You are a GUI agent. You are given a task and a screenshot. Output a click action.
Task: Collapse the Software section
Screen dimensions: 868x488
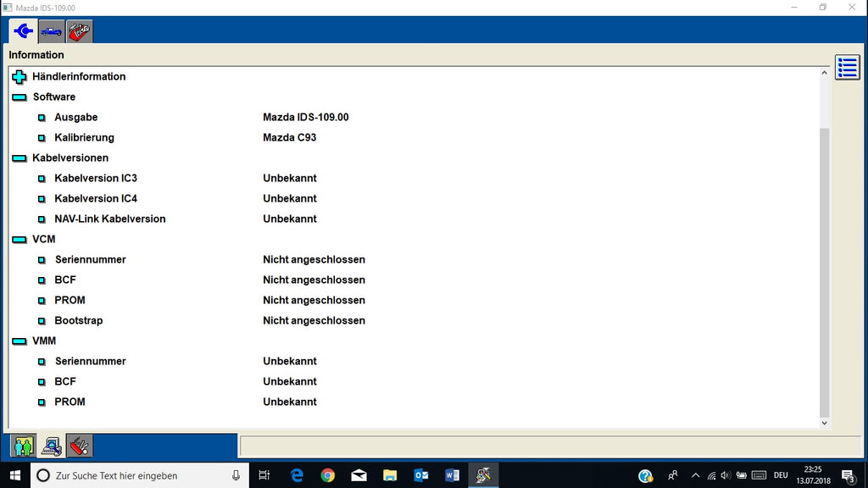[x=19, y=97]
